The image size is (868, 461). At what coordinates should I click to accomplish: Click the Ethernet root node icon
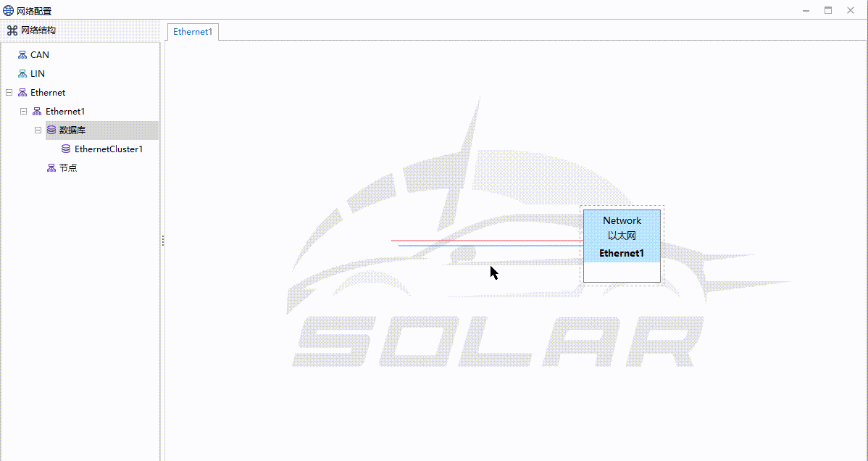pos(22,93)
